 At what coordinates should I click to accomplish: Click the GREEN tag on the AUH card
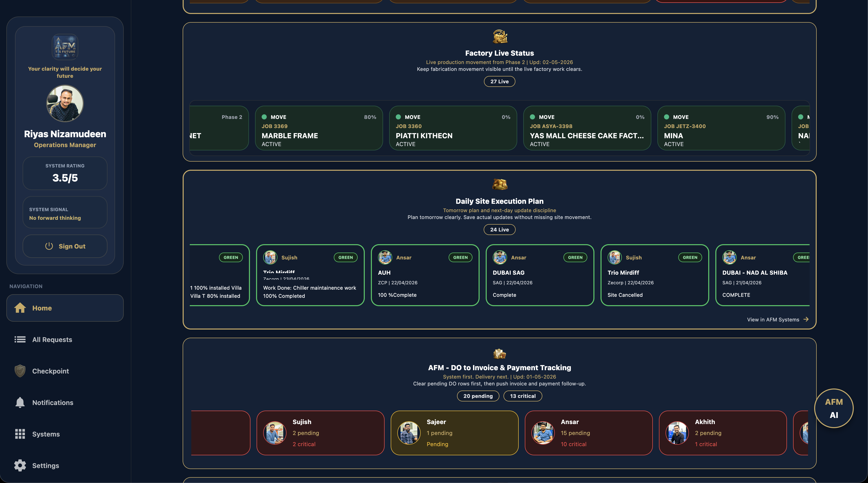460,257
